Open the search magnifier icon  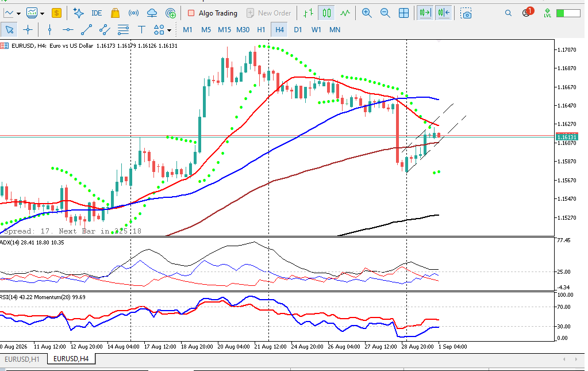508,13
